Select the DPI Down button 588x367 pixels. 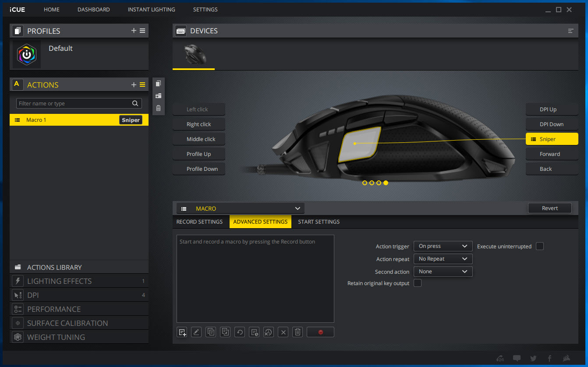tap(552, 124)
